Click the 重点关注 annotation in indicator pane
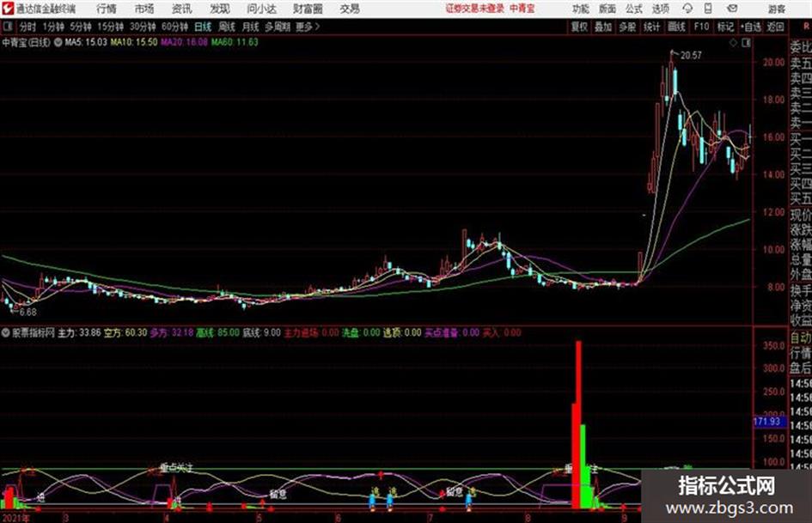The width and height of the screenshot is (812, 523). (176, 467)
